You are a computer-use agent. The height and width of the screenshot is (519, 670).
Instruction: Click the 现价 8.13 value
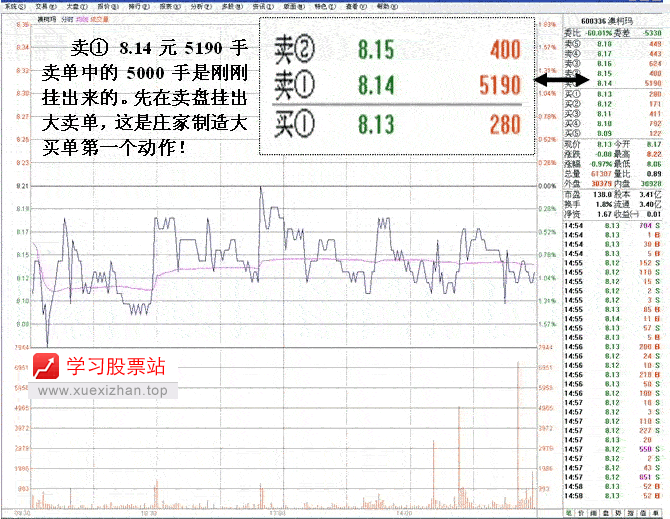click(604, 144)
